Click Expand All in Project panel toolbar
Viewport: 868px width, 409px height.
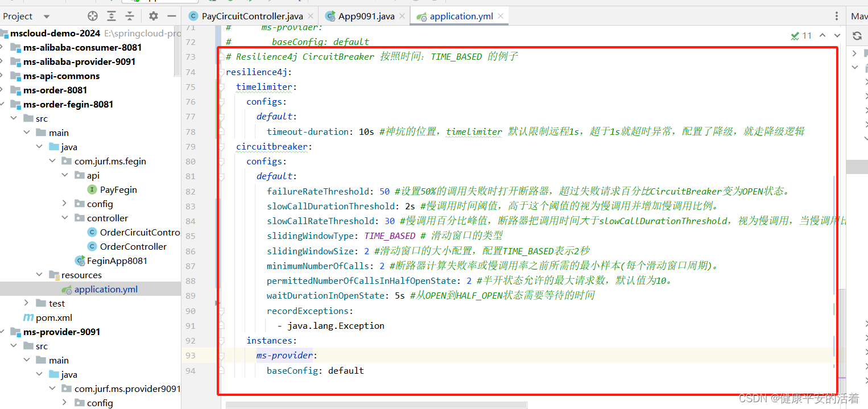pyautogui.click(x=111, y=16)
